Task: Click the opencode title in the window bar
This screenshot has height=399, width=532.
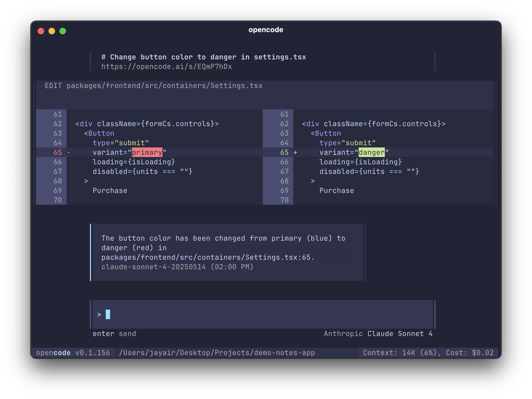Action: tap(266, 30)
